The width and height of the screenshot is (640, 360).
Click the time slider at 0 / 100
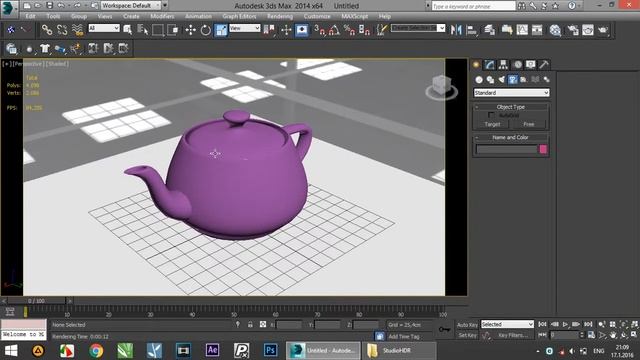tap(36, 301)
